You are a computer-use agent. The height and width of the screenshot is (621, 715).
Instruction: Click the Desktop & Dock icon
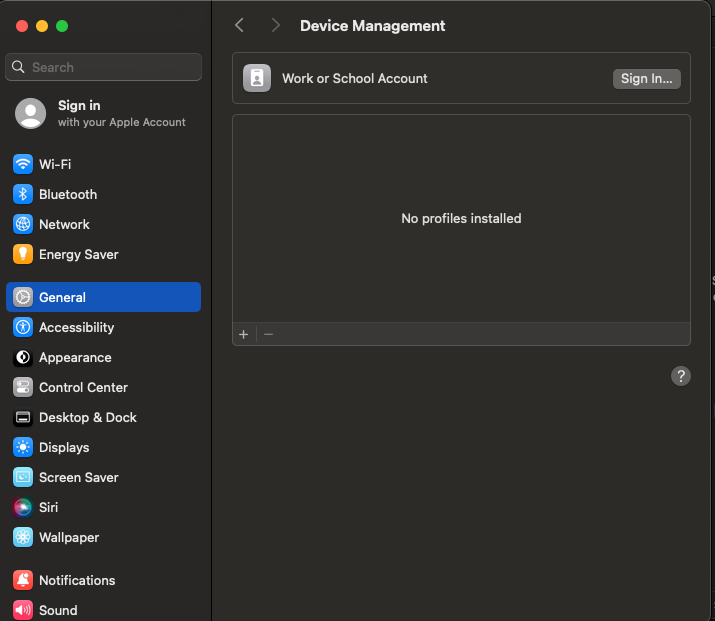23,418
